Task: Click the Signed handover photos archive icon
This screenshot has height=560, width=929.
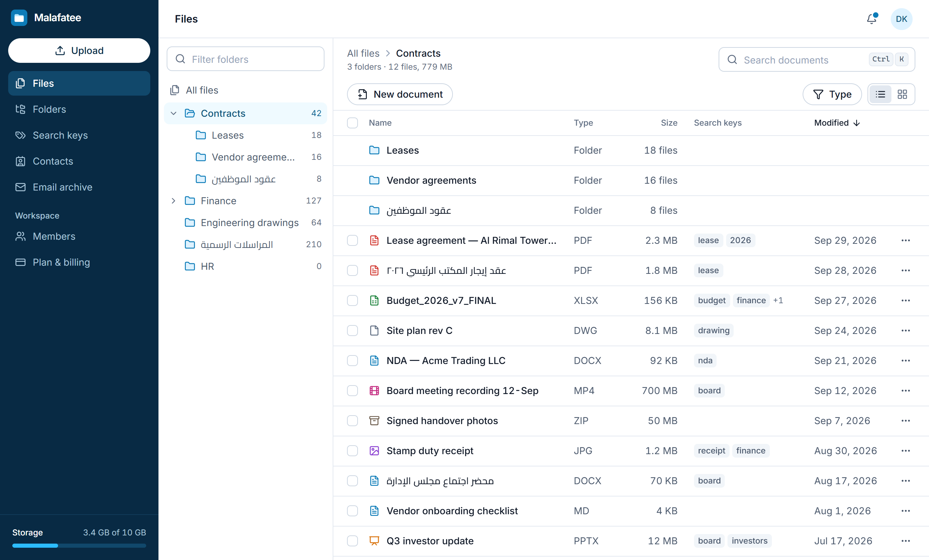Action: pos(374,421)
